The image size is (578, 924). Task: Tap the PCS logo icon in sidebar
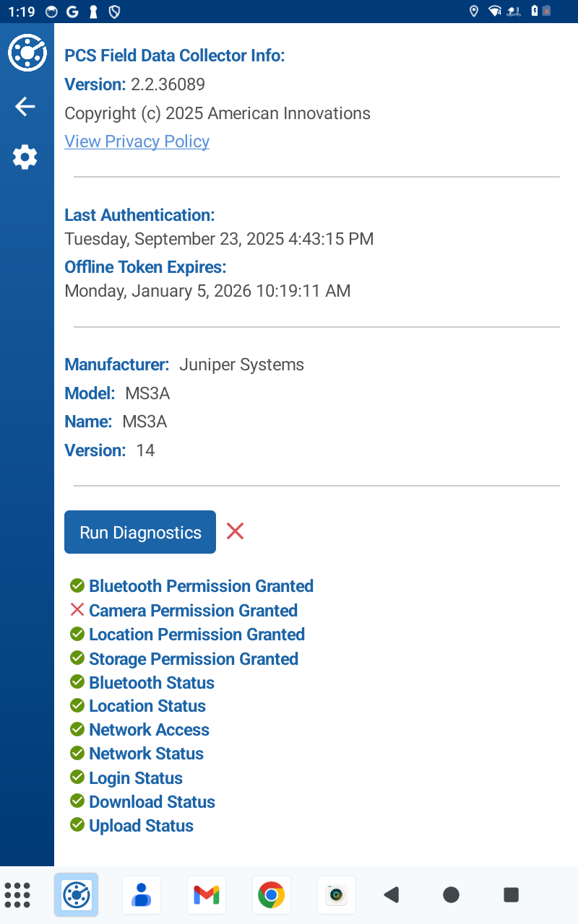pyautogui.click(x=27, y=53)
